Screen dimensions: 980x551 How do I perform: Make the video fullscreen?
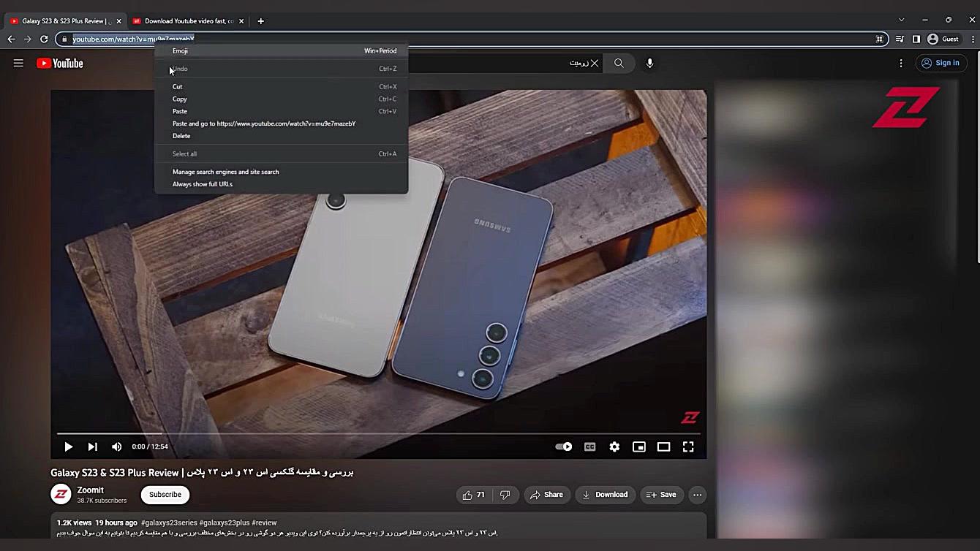pos(687,446)
